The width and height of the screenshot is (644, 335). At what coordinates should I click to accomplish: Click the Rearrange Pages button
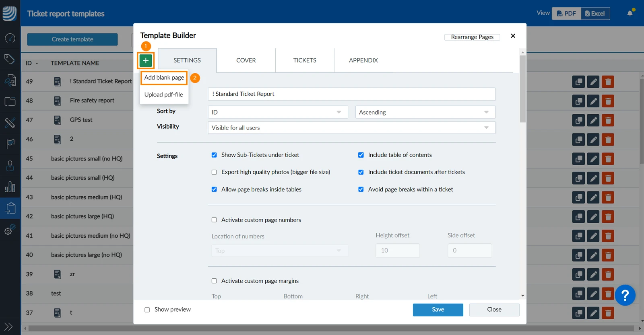(x=472, y=37)
